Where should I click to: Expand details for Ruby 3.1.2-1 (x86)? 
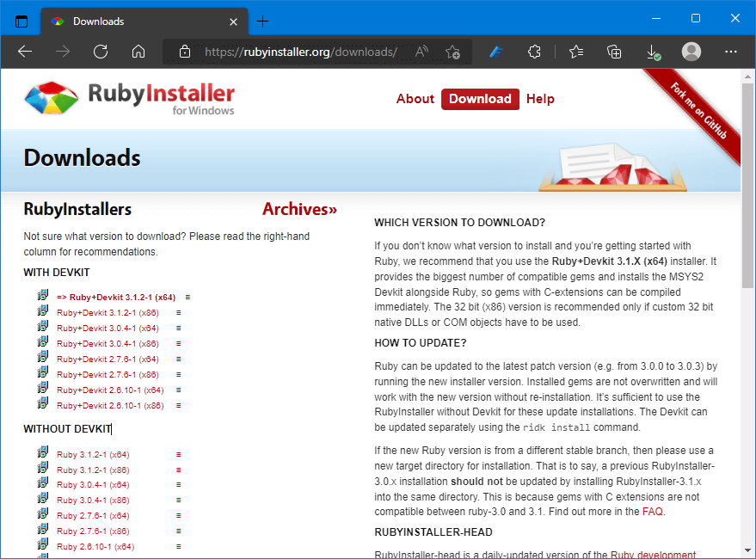point(178,470)
